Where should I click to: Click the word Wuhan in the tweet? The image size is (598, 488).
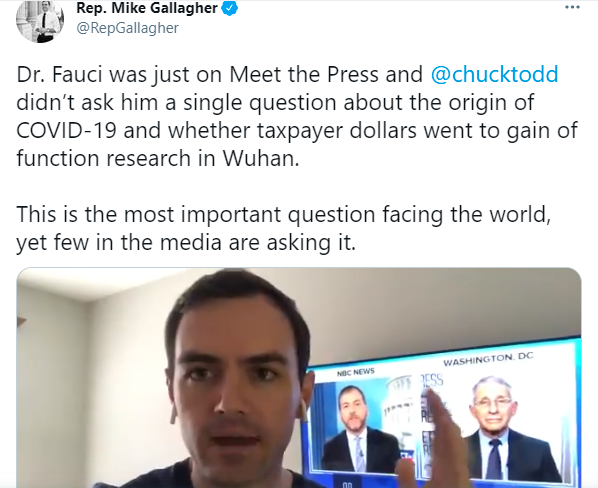click(x=261, y=158)
